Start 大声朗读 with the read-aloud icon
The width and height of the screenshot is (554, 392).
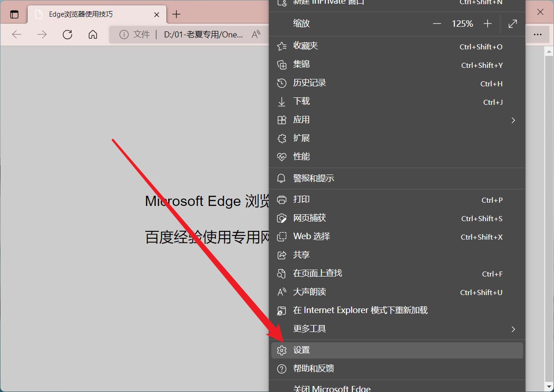pos(282,292)
